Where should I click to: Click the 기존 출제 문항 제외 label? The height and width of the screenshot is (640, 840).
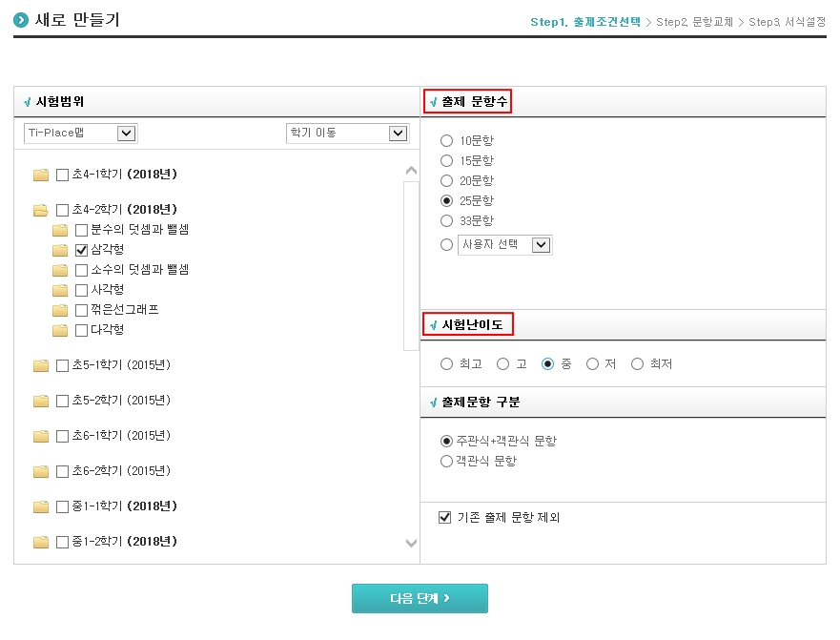point(508,517)
